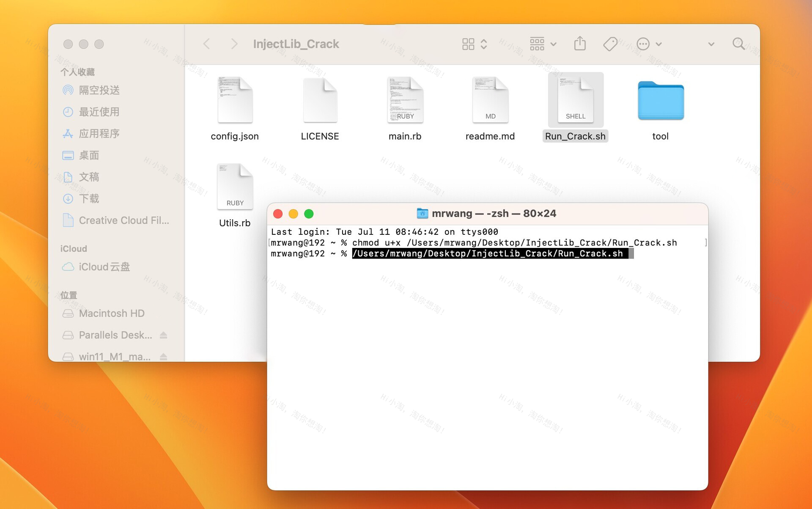Open 下载 (Downloads) in sidebar

click(x=89, y=198)
